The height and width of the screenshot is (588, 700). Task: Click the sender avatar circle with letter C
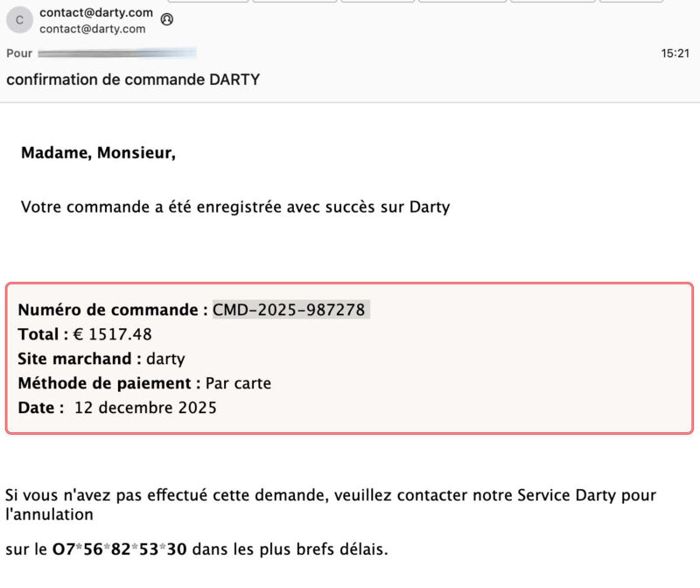coord(19,20)
